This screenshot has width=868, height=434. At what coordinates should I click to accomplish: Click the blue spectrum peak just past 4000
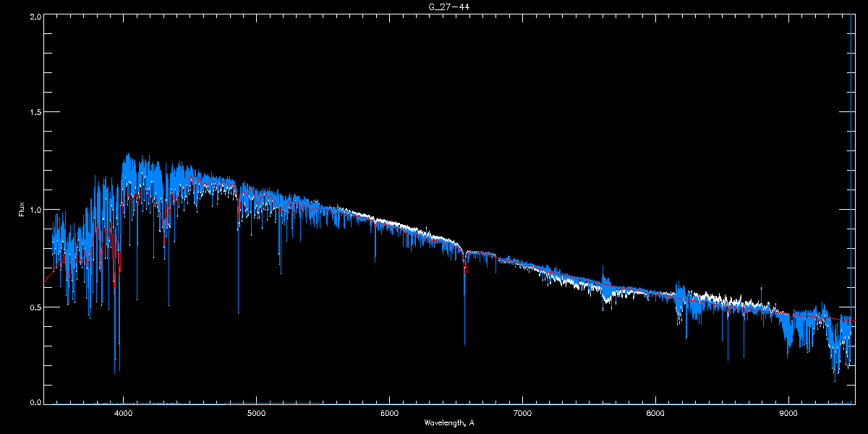[128, 161]
